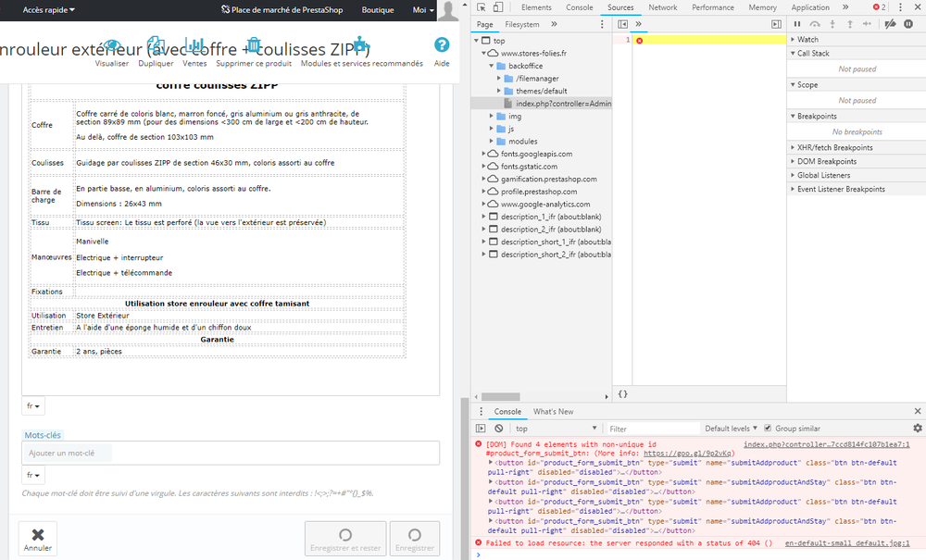Image resolution: width=926 pixels, height=560 pixels.
Task: Expand the modules folder
Action: point(492,141)
